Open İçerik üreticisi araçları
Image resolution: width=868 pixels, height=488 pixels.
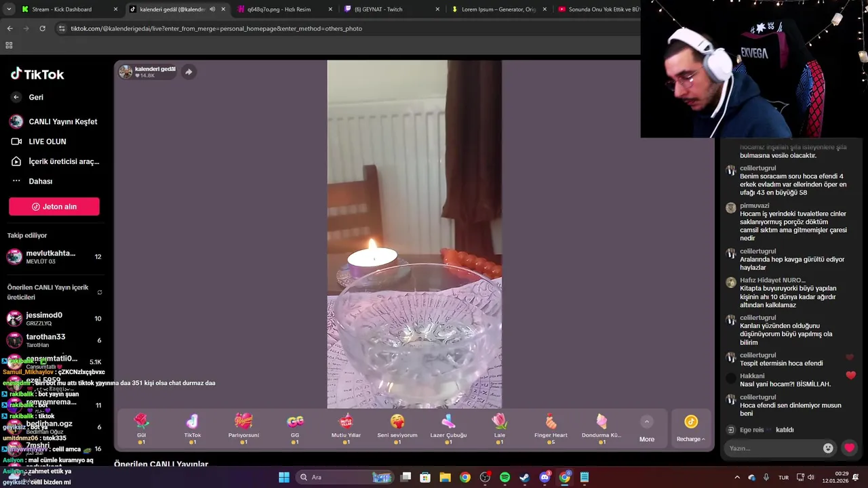click(54, 161)
